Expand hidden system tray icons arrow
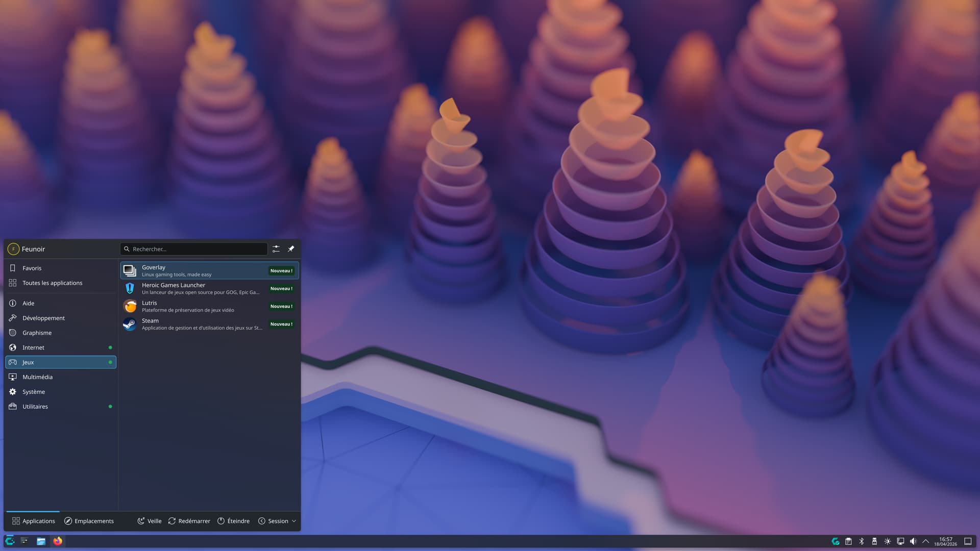 [x=925, y=541]
